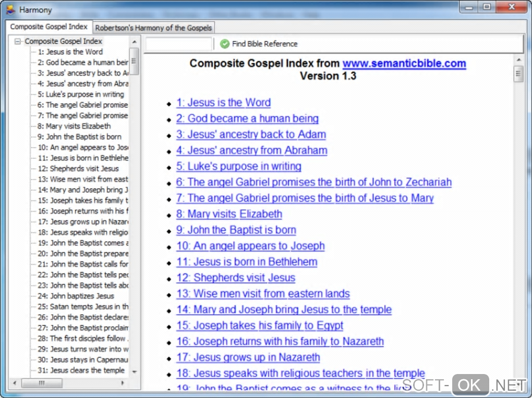Screen dimensions: 532x398
Task: Open link 10: An angel appears to Joseph
Action: [250, 246]
